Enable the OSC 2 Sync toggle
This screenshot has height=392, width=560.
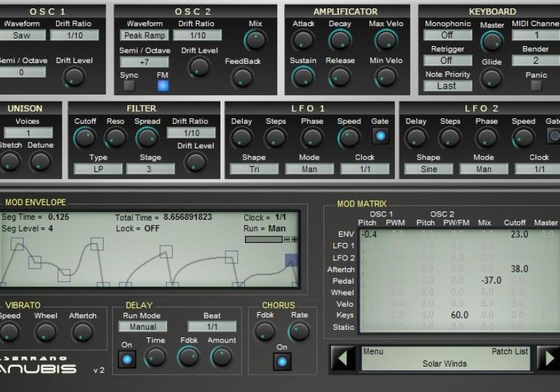tap(129, 86)
